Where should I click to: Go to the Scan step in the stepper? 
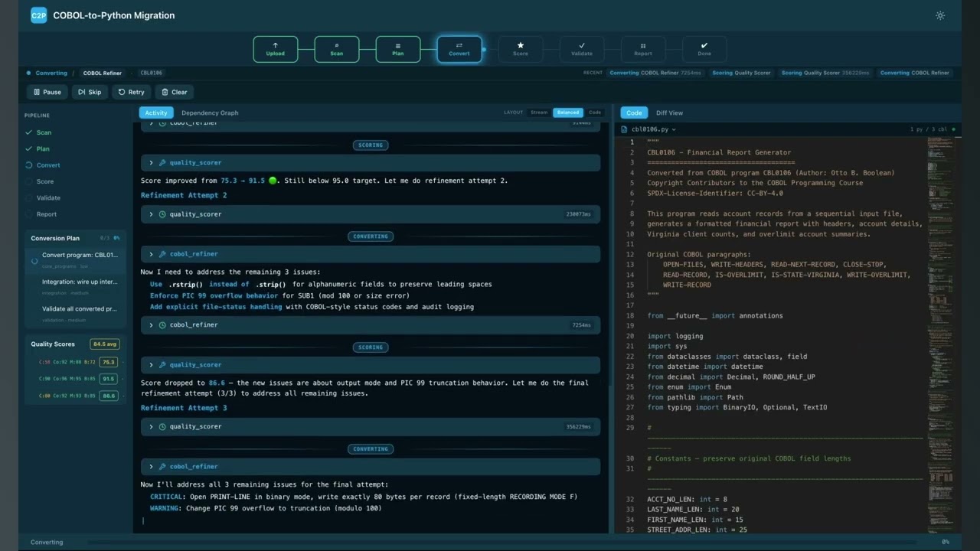337,49
